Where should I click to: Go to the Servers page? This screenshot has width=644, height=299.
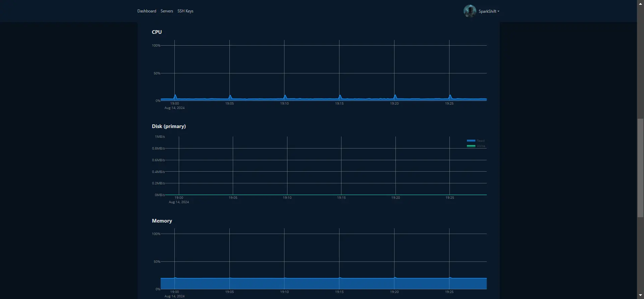pos(167,11)
